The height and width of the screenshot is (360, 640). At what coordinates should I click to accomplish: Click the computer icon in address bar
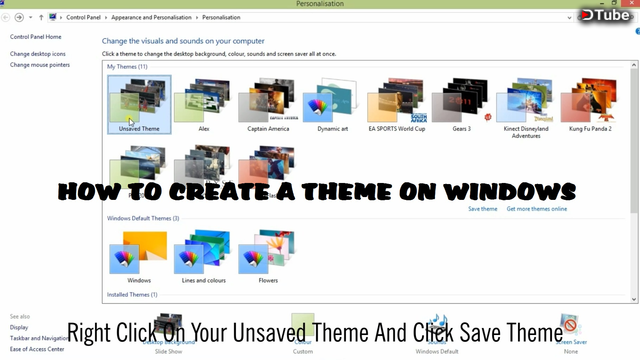[53, 17]
